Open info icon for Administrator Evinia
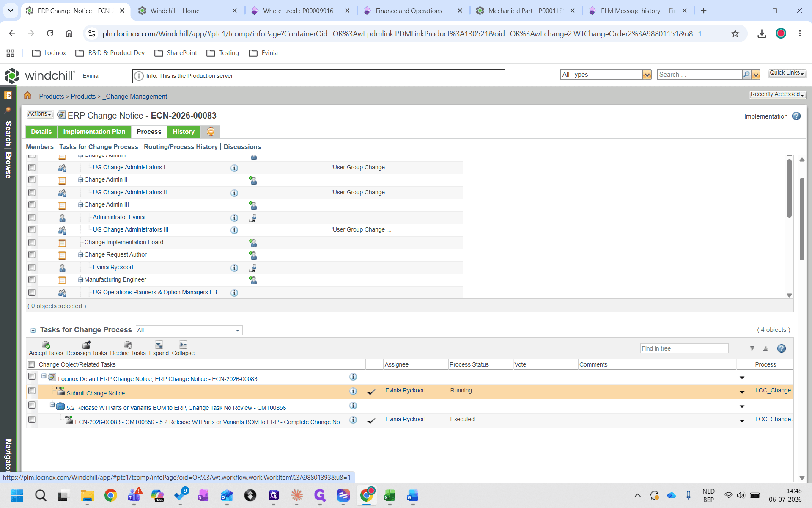This screenshot has width=812, height=508. pos(234,218)
